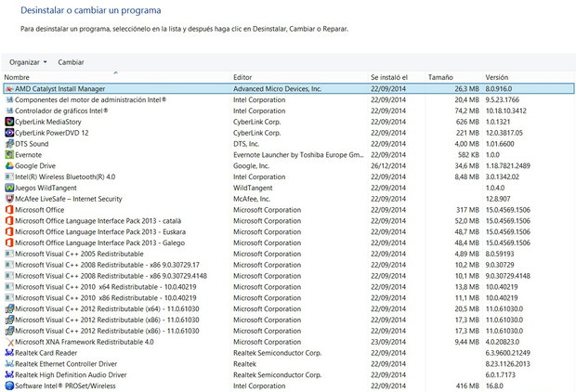
Task: Click the Visual C++ 2012 Redistributable (x64) icon
Action: [x=9, y=309]
